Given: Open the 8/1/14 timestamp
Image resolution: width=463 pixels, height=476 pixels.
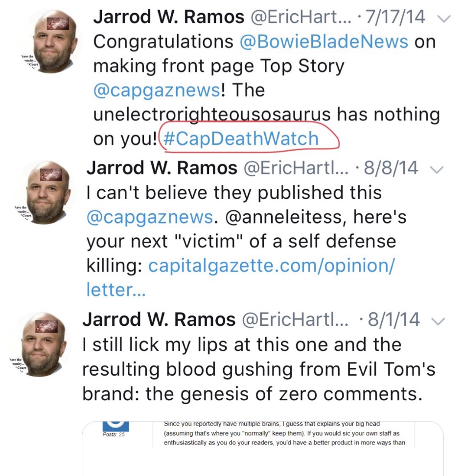Looking at the screenshot, I should (x=394, y=320).
